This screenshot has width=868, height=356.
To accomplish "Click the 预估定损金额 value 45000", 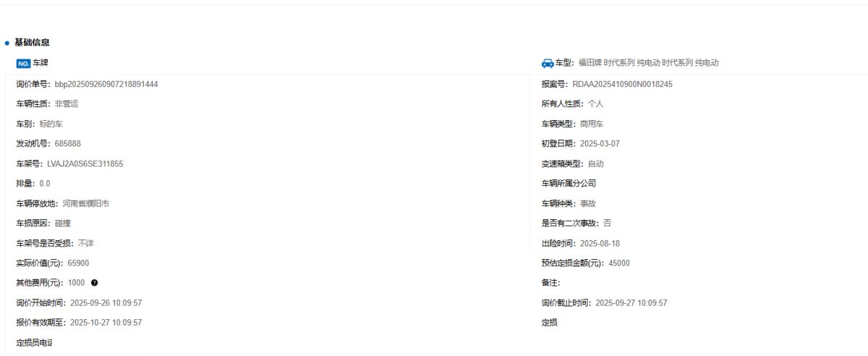I will pyautogui.click(x=618, y=263).
